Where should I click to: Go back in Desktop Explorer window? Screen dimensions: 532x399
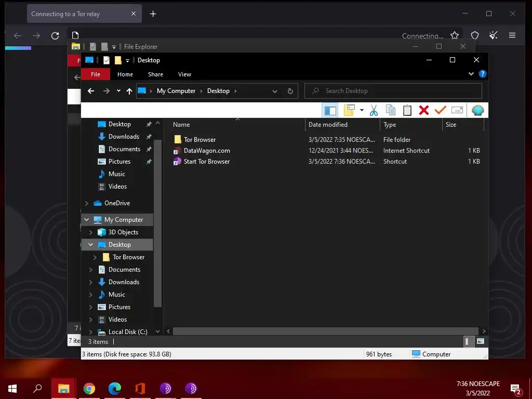pos(91,91)
